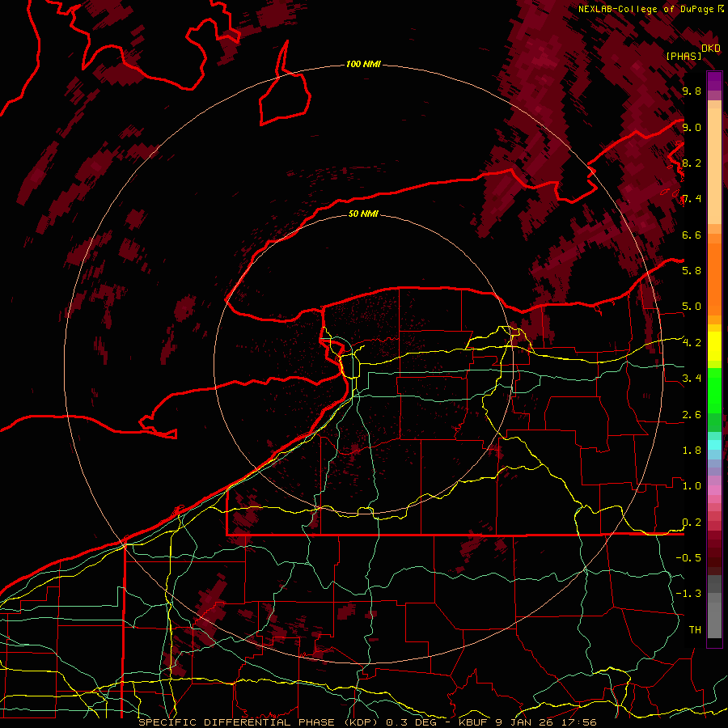Click the "50 NMI" range ring label
This screenshot has height=728, width=728.
click(363, 214)
